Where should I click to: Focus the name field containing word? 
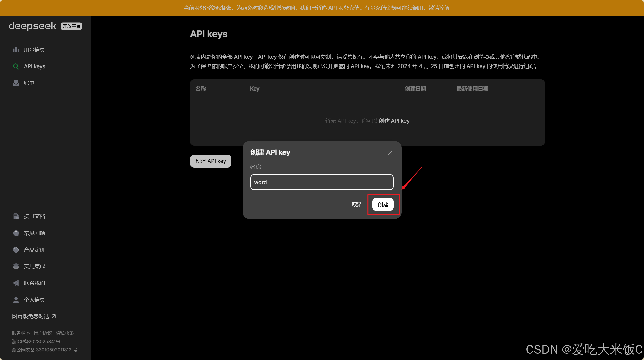pyautogui.click(x=322, y=182)
